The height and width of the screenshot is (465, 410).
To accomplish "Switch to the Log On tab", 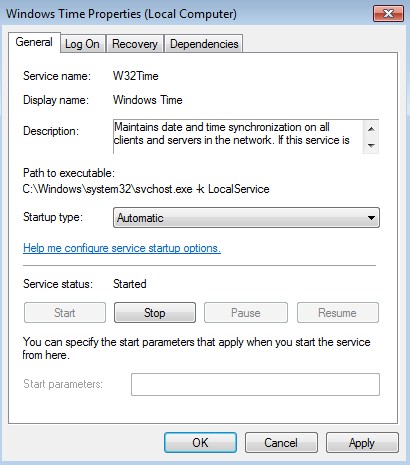I will coord(82,44).
